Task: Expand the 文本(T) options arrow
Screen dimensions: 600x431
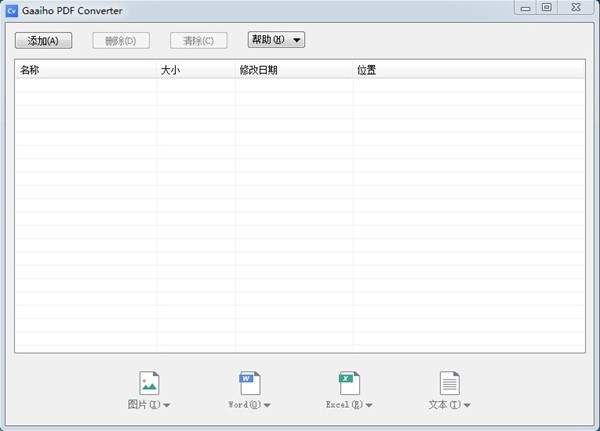Action: (x=467, y=405)
